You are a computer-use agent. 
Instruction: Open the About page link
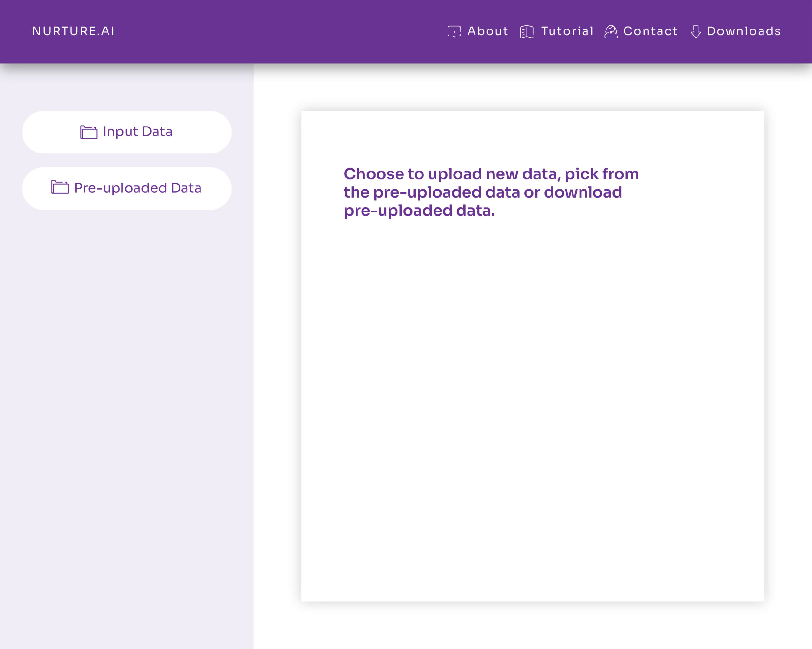pyautogui.click(x=488, y=31)
